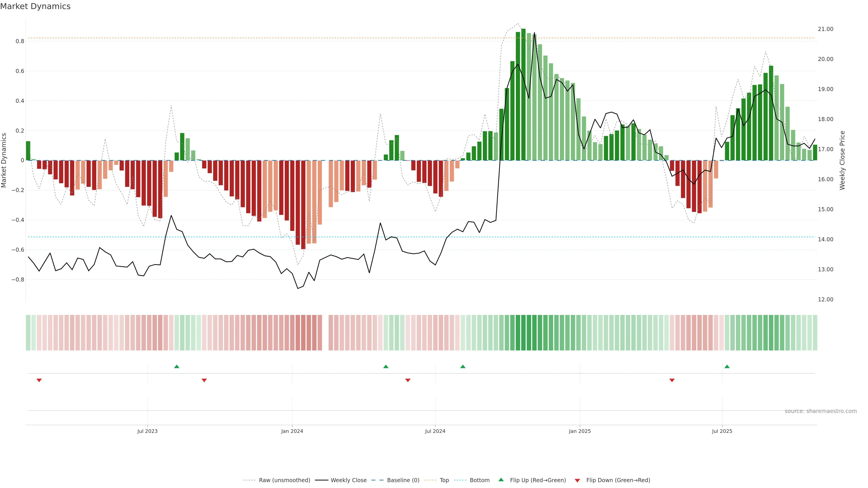This screenshot has height=488, width=868.
Task: Toggle the Weekly Close legend entry
Action: [348, 480]
